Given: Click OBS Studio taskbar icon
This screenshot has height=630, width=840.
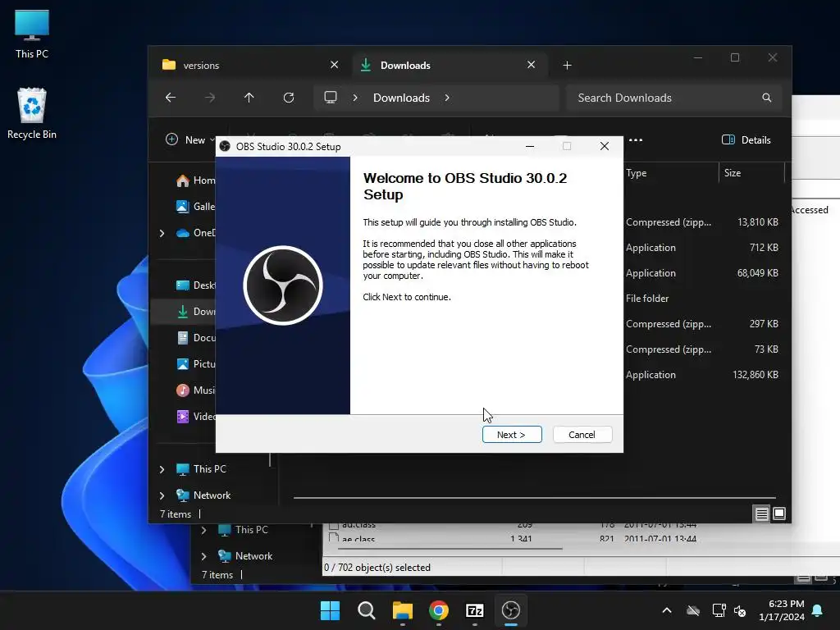Looking at the screenshot, I should [x=511, y=610].
